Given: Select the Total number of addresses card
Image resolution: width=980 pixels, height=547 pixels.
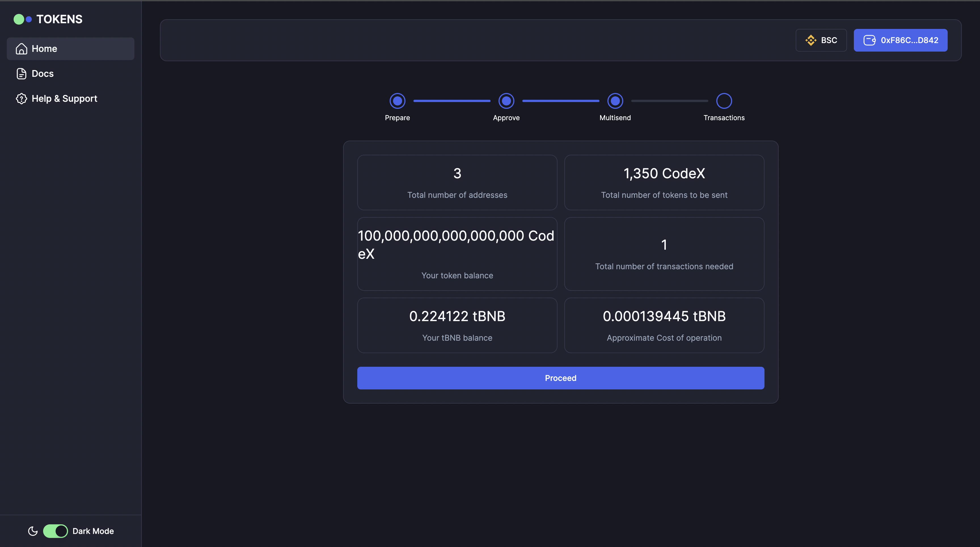Looking at the screenshot, I should click(457, 183).
